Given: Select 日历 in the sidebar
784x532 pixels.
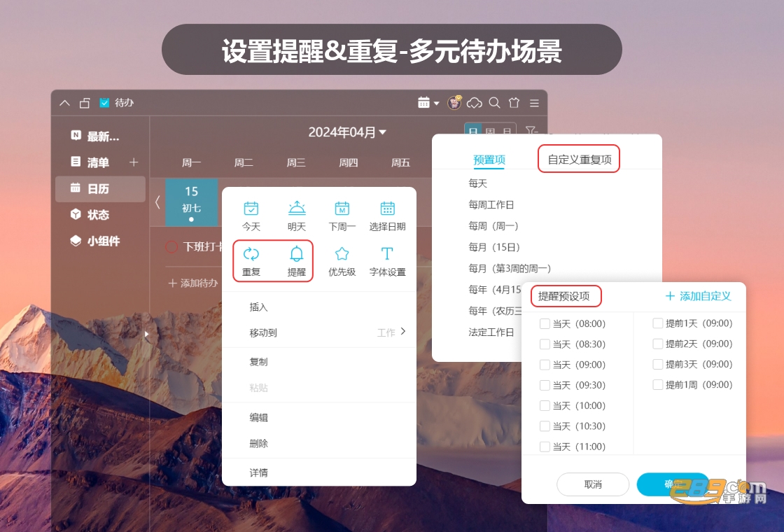Looking at the screenshot, I should [100, 188].
